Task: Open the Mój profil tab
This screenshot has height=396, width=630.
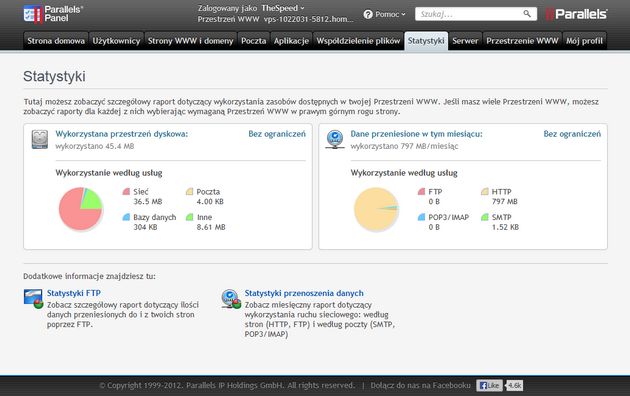Action: pos(584,41)
